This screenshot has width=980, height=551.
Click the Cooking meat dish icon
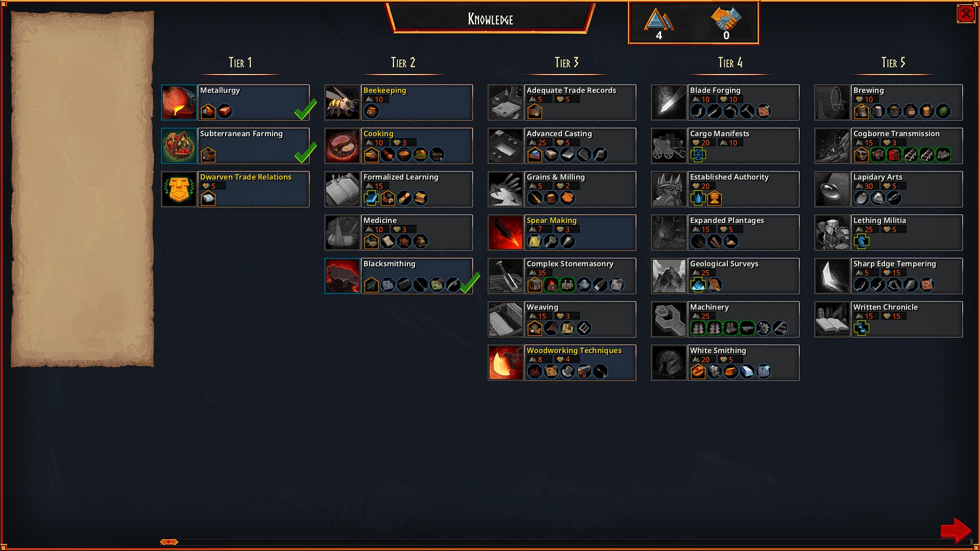click(x=342, y=146)
